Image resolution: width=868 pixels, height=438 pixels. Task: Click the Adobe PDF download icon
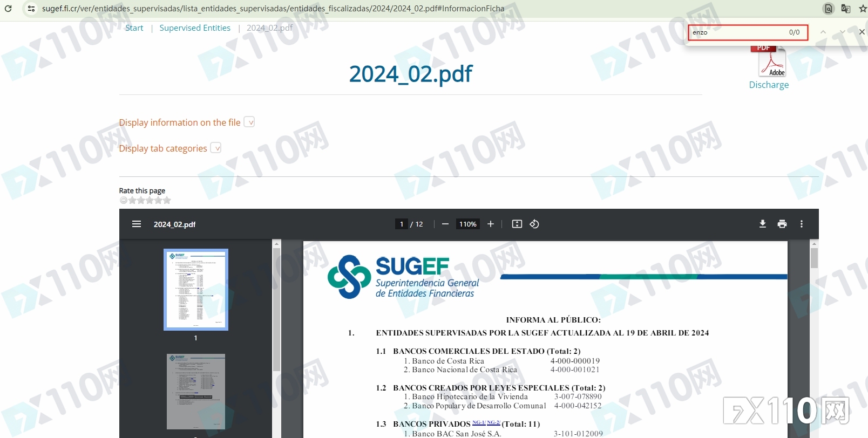pos(769,61)
